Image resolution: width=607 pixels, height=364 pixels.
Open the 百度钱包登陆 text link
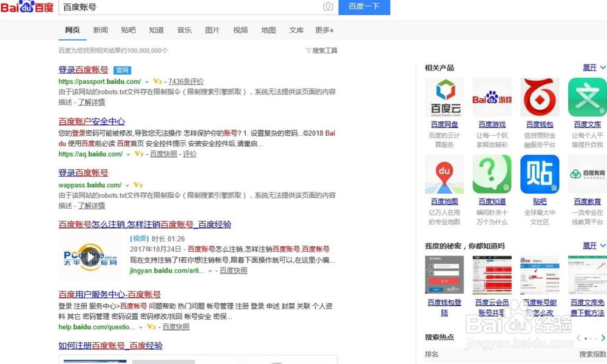pyautogui.click(x=444, y=308)
